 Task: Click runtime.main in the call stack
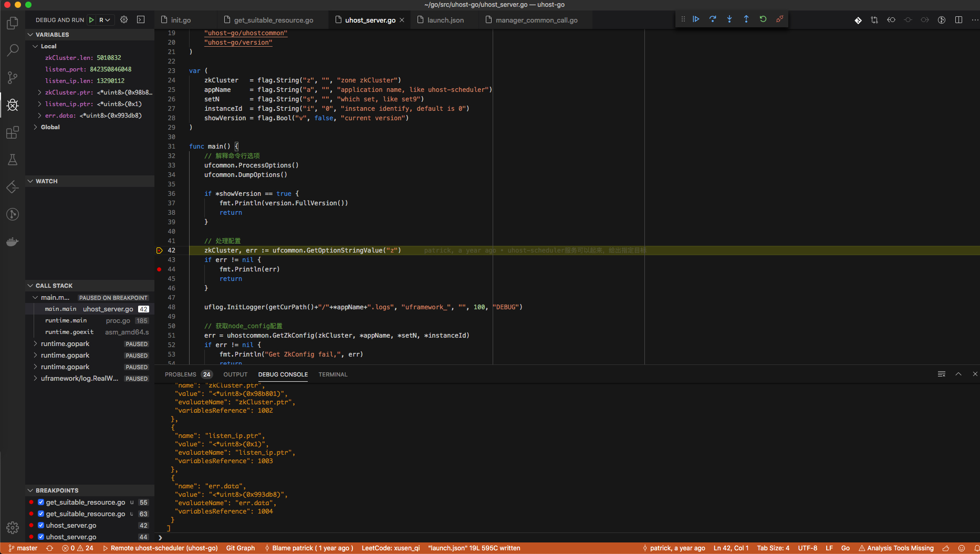coord(67,320)
